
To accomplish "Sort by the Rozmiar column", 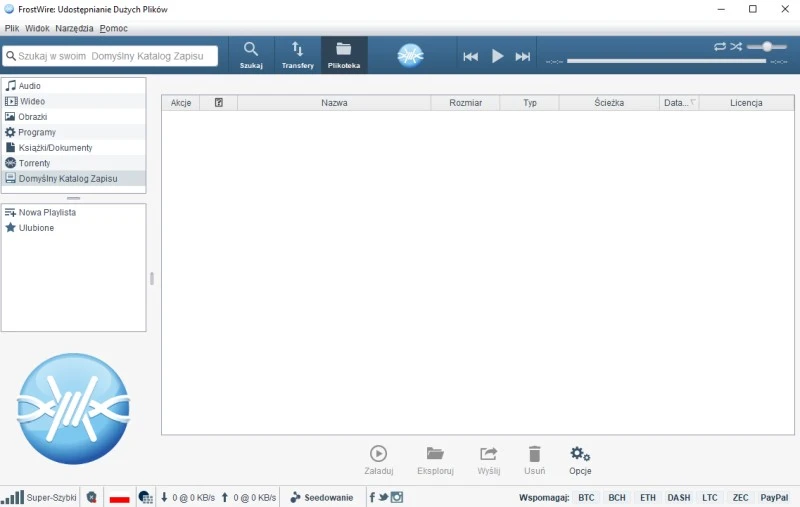I will tap(465, 103).
